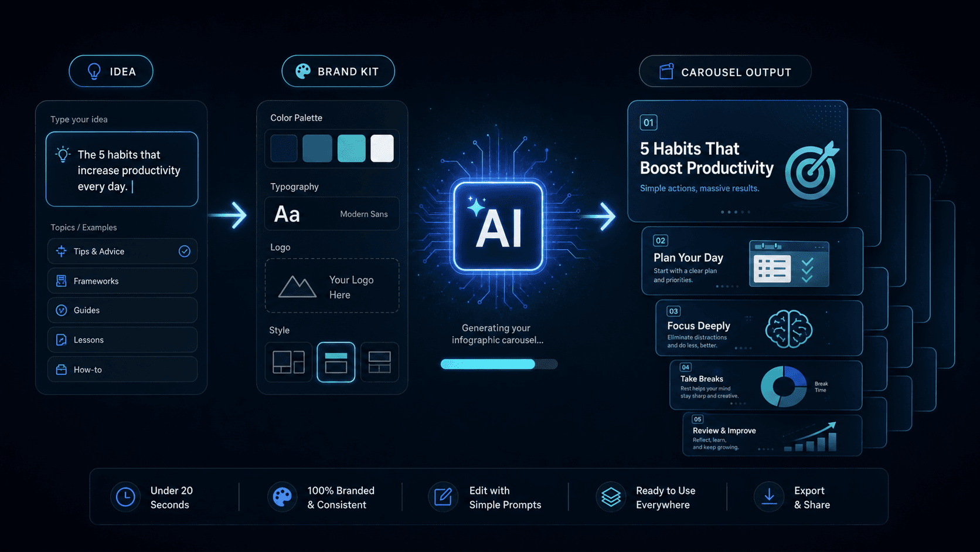
Task: Choose the Tips & Advice topic
Action: coord(122,251)
